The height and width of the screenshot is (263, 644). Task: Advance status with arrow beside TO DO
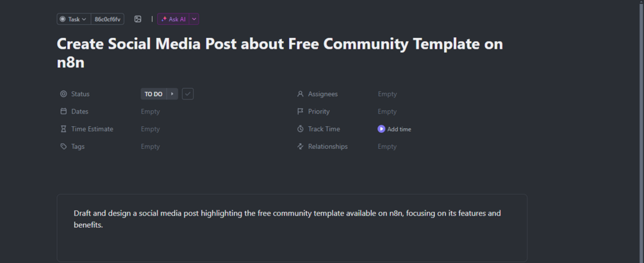click(173, 94)
